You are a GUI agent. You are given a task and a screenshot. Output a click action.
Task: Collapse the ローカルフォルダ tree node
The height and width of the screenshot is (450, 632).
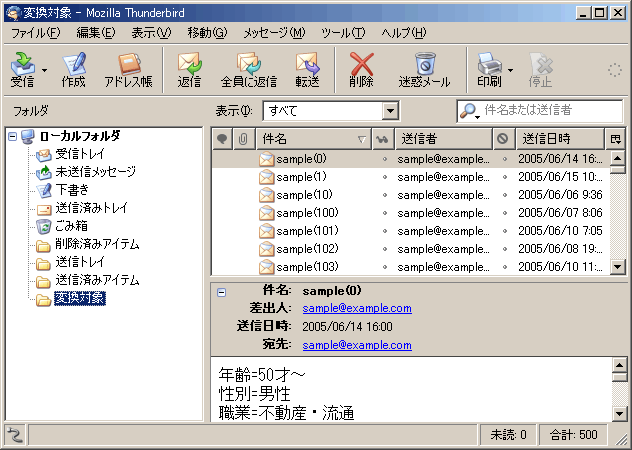coord(11,136)
